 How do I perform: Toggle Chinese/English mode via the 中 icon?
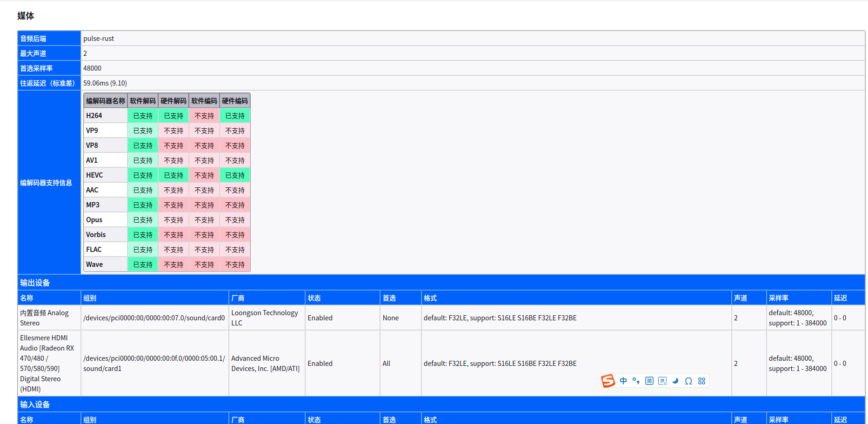(x=623, y=381)
